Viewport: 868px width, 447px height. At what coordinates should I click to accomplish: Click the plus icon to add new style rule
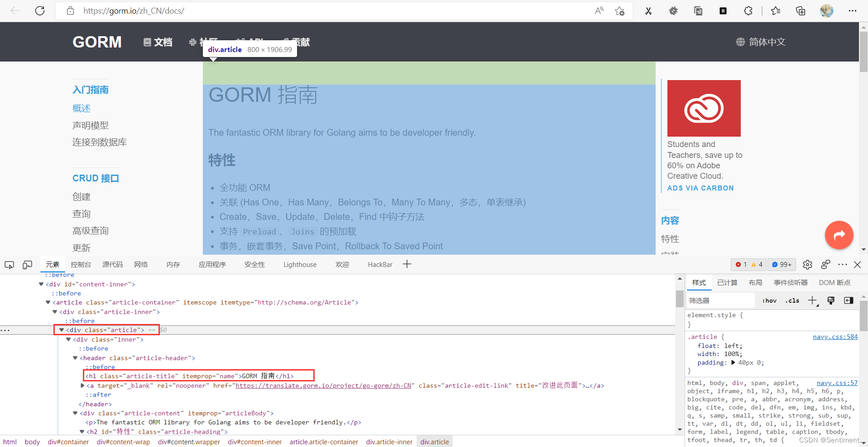[x=813, y=300]
